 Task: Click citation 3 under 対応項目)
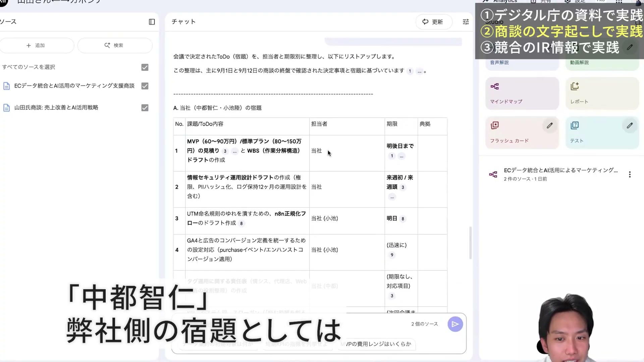click(x=392, y=296)
